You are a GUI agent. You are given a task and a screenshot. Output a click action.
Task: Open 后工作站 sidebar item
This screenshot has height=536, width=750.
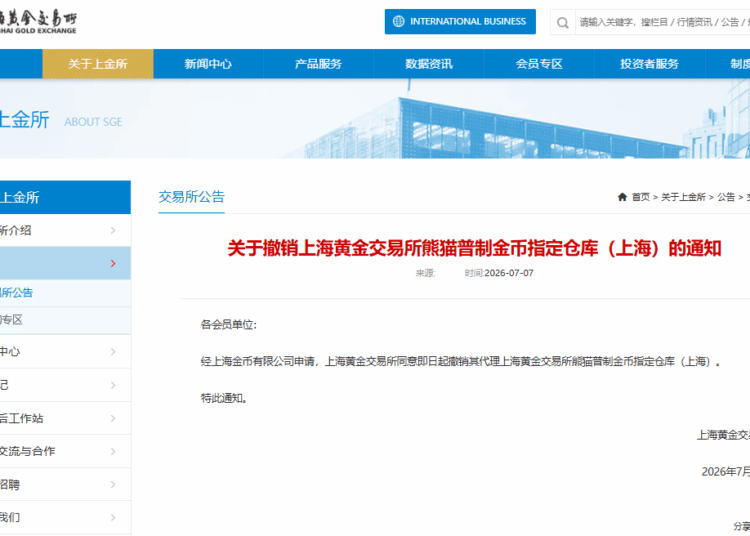tap(65, 418)
